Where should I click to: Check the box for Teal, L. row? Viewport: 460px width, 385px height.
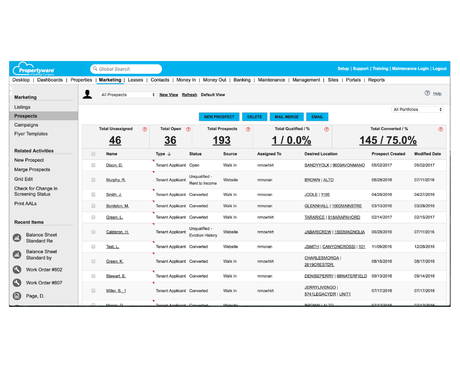(93, 247)
